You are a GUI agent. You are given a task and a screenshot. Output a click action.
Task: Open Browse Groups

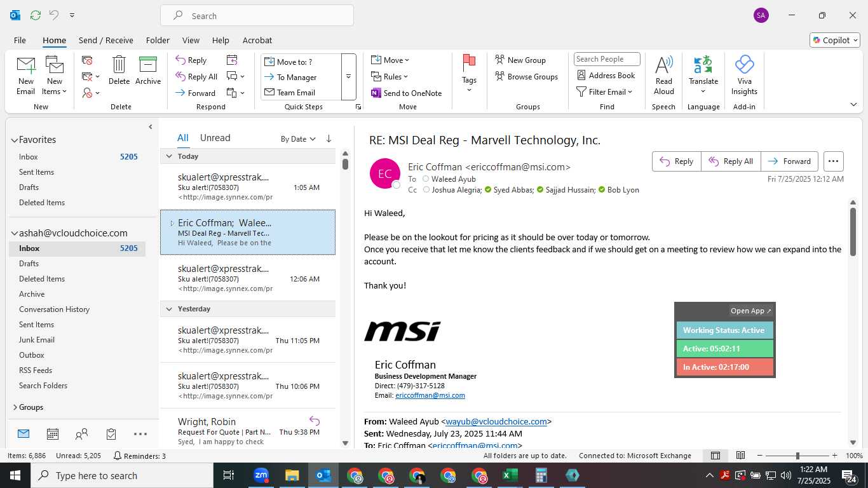click(x=527, y=76)
